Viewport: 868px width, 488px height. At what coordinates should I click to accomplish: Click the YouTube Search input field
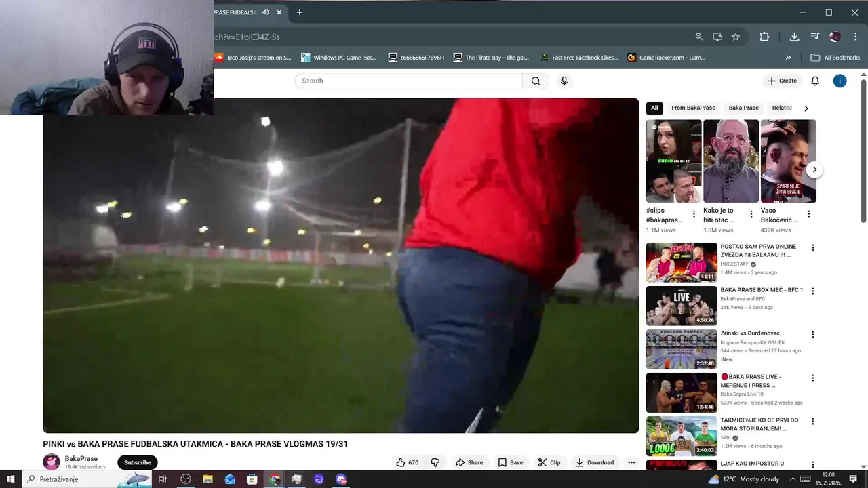coord(409,81)
